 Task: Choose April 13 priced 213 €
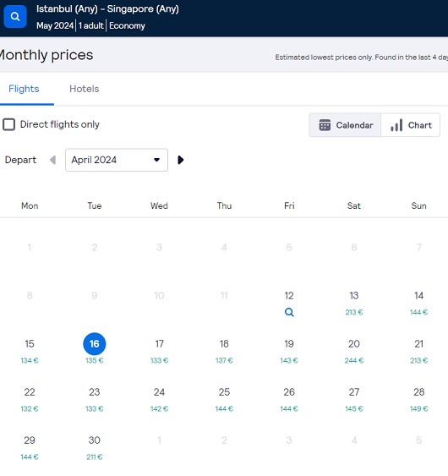point(354,303)
